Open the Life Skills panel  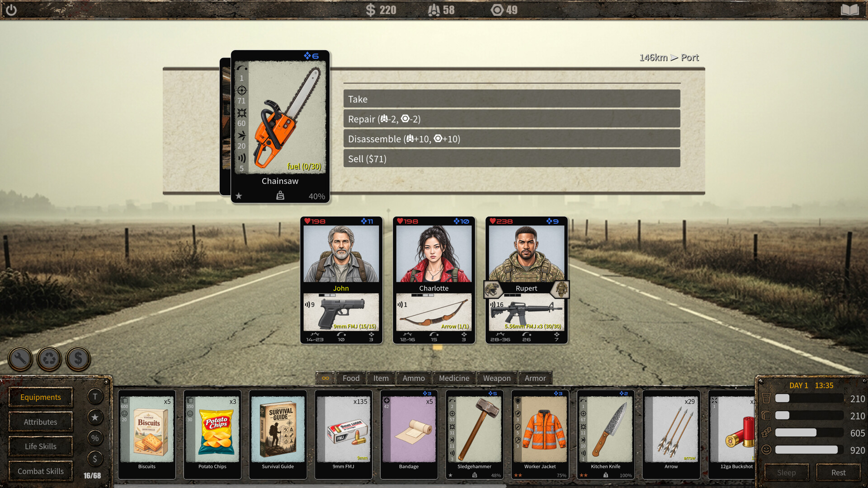[x=41, y=446]
